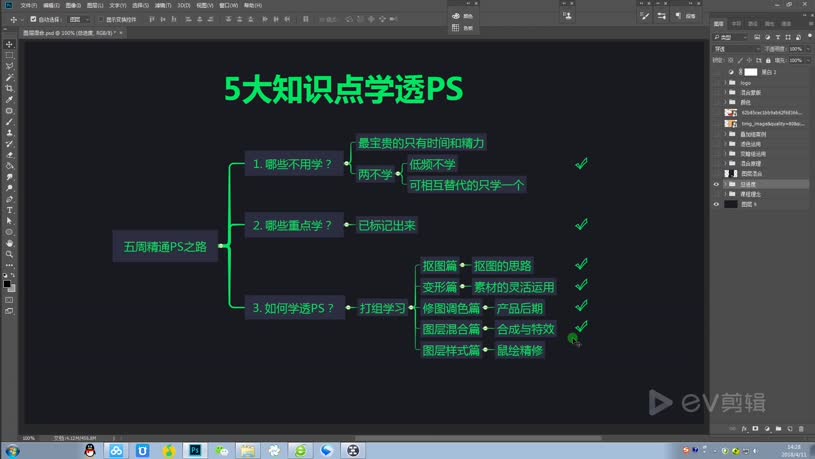Toggle Quick Mask mode icon
This screenshot has height=459, width=815.
pos(9,300)
